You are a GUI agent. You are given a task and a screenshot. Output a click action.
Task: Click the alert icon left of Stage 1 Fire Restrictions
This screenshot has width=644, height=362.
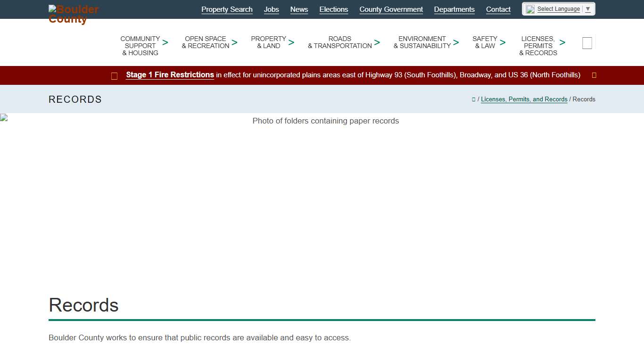coord(114,76)
